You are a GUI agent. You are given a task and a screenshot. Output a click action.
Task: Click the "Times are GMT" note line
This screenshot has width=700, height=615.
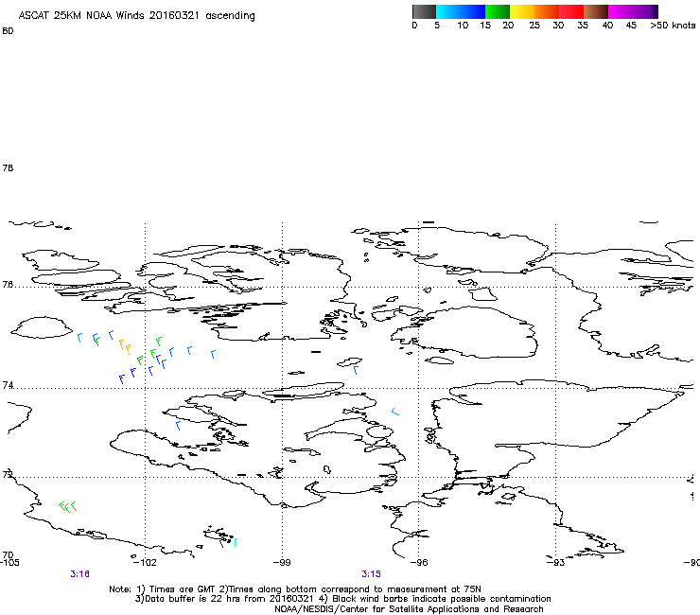(x=294, y=589)
